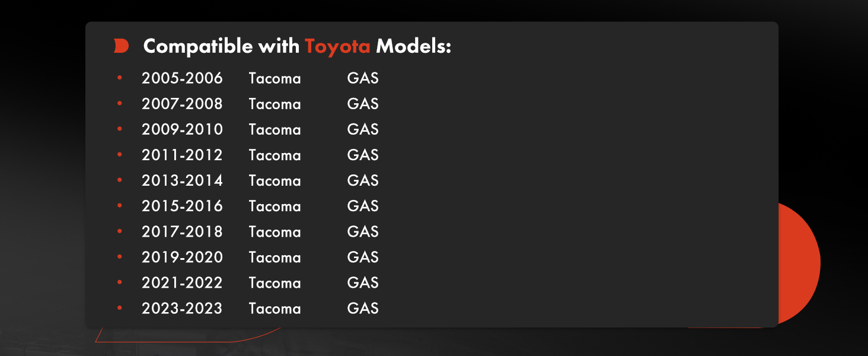
Task: Select the 2007-2008 year range
Action: click(182, 104)
